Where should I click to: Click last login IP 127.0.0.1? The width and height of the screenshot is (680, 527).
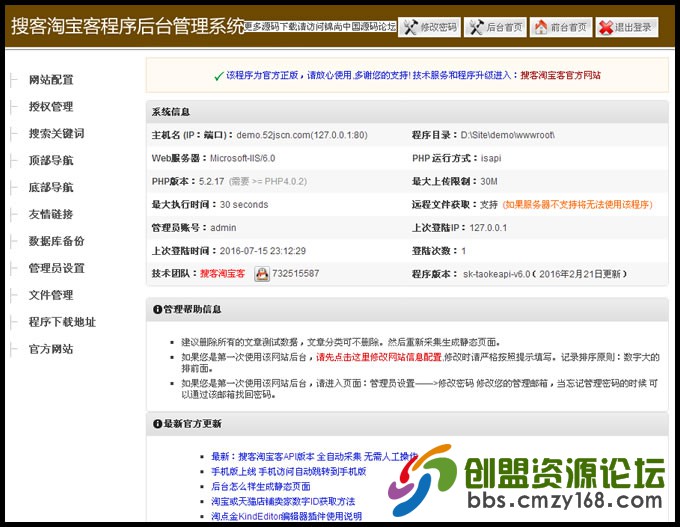pyautogui.click(x=488, y=228)
